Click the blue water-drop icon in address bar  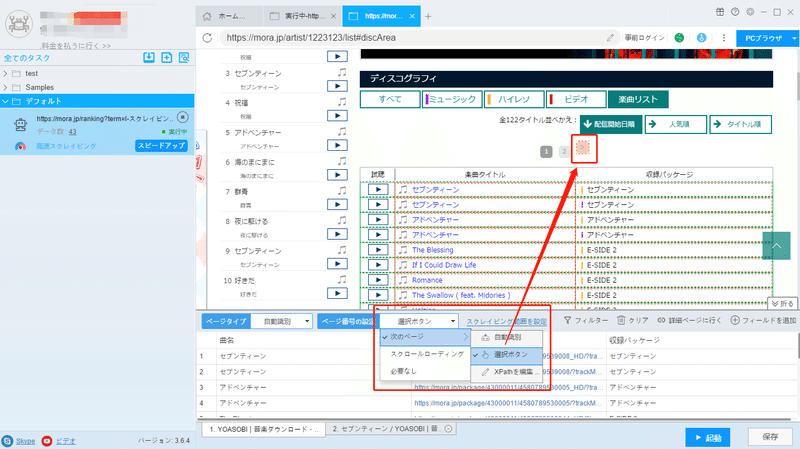(x=702, y=38)
